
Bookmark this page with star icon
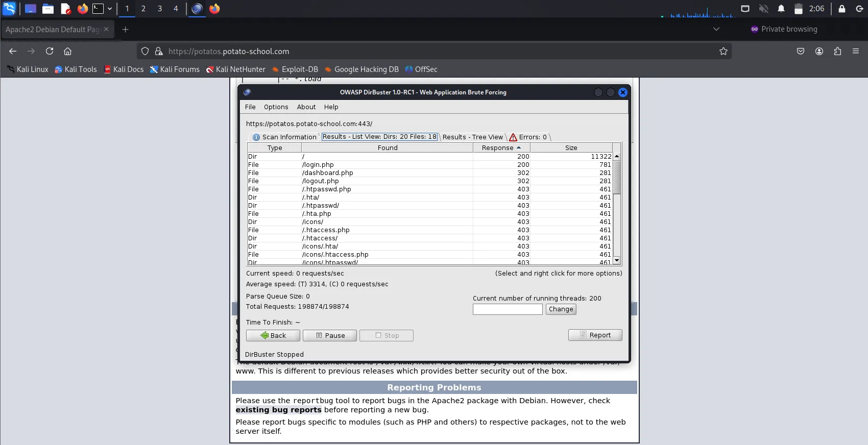(724, 51)
